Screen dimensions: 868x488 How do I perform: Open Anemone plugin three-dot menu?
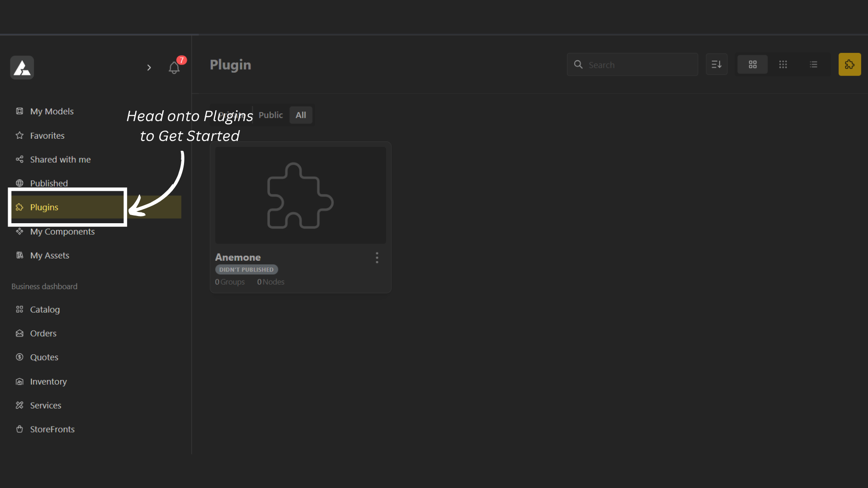[377, 258]
